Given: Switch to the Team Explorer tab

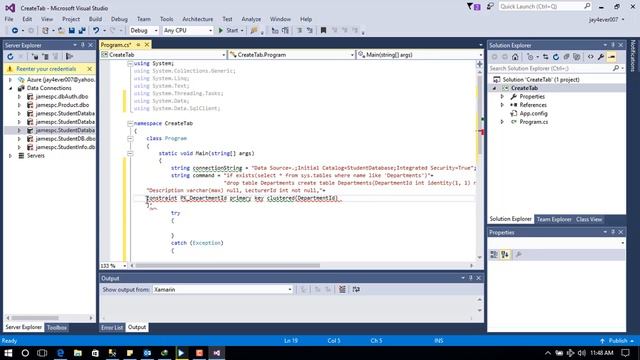Looking at the screenshot, I should tap(554, 219).
